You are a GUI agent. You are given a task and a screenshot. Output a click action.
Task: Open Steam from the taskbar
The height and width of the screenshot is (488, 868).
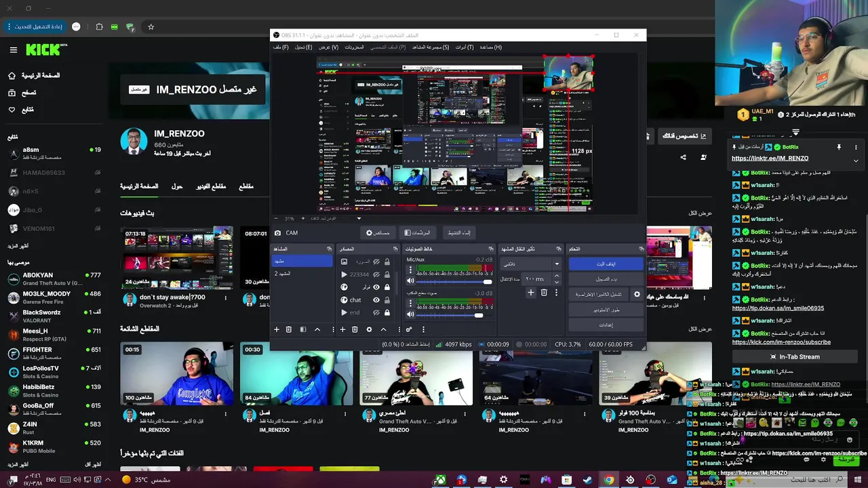(587, 480)
